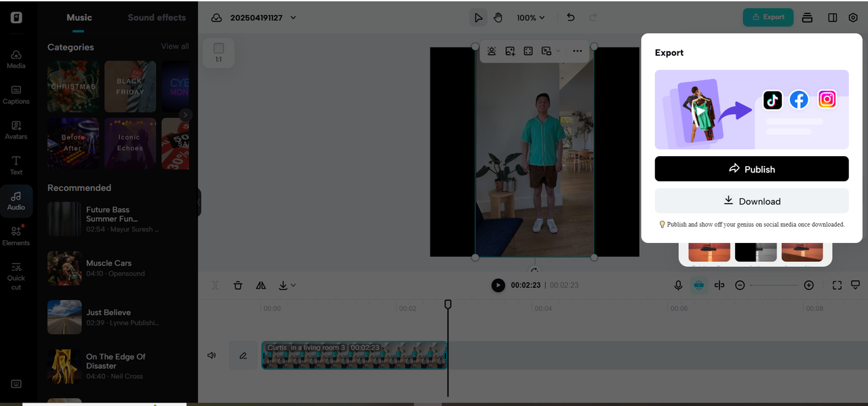Image resolution: width=868 pixels, height=406 pixels.
Task: Click the mirror flip icon in timeline toolbar
Action: click(261, 285)
